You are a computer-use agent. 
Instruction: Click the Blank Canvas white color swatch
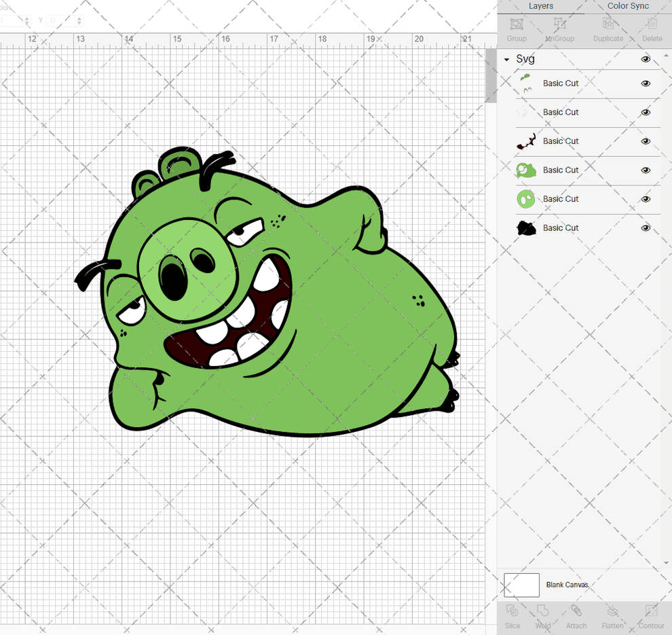click(521, 585)
